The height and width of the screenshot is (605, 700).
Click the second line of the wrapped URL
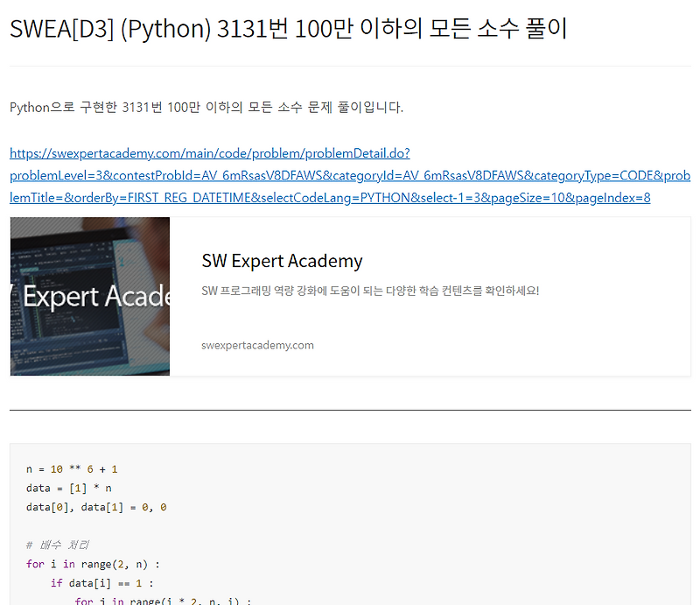[350, 175]
